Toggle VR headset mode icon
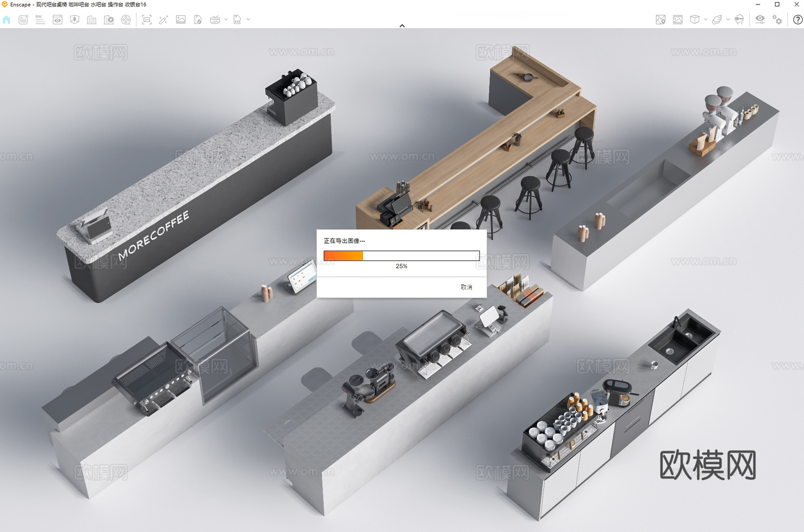This screenshot has height=532, width=804. click(739, 20)
